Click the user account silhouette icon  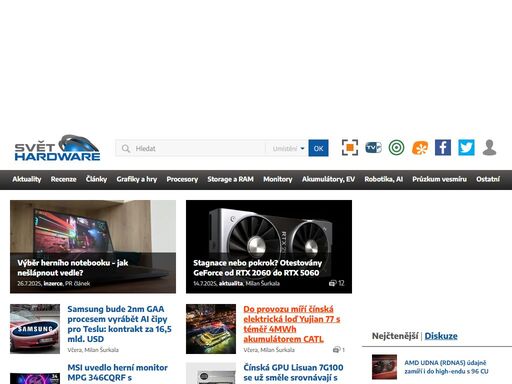489,148
